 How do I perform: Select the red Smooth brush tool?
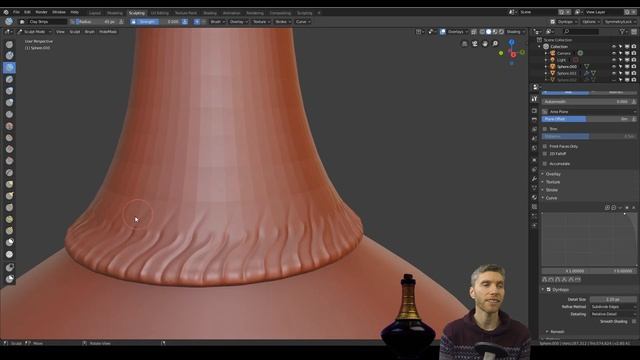pyautogui.click(x=9, y=126)
